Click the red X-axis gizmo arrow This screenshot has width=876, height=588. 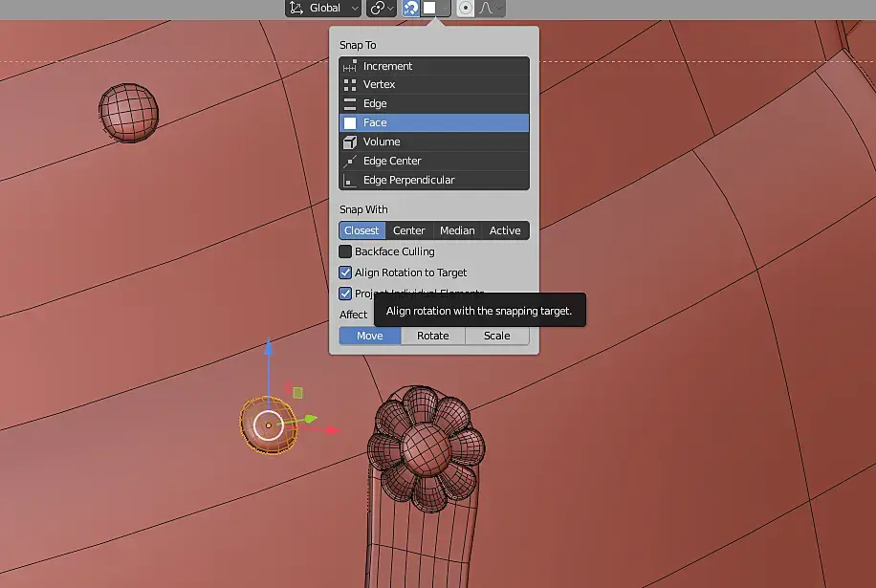[333, 430]
